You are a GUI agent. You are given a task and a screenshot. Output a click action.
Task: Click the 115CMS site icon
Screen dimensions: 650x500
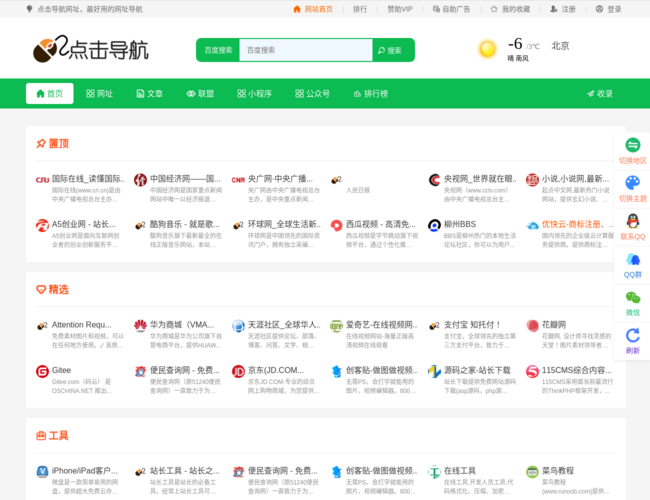click(x=532, y=371)
